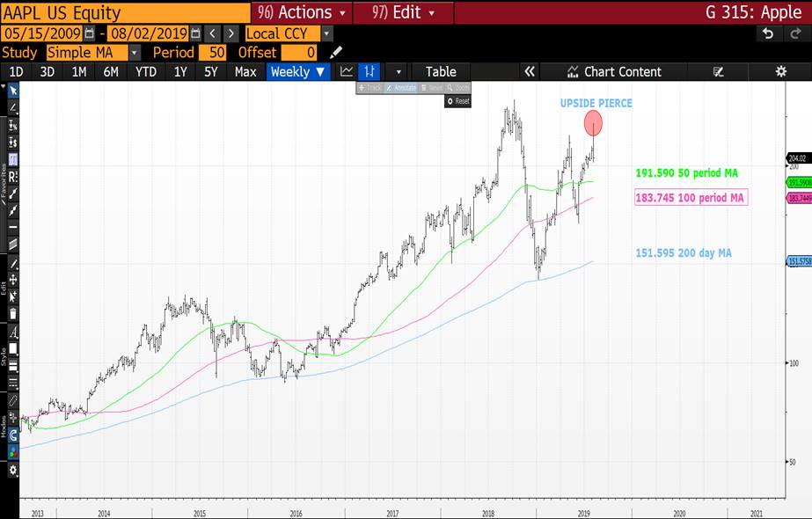Open the Weekly periodicity dropdown
This screenshot has height=519, width=812.
tap(297, 71)
